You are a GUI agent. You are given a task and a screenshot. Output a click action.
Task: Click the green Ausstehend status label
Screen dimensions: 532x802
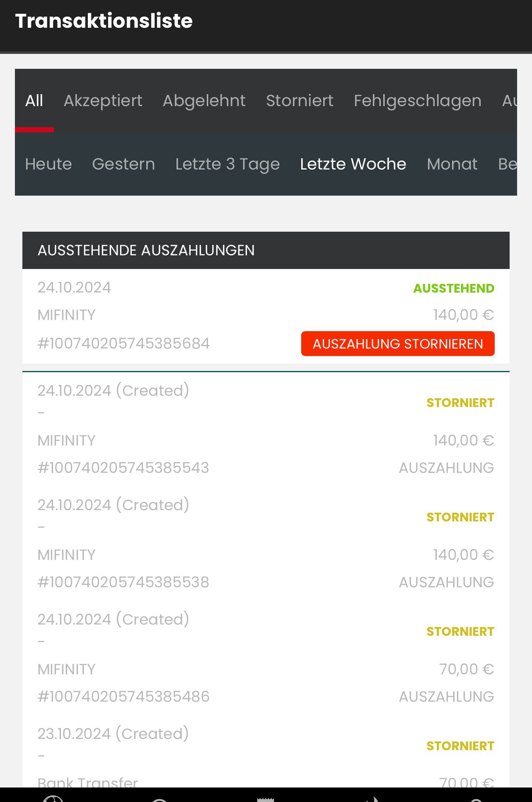point(454,288)
